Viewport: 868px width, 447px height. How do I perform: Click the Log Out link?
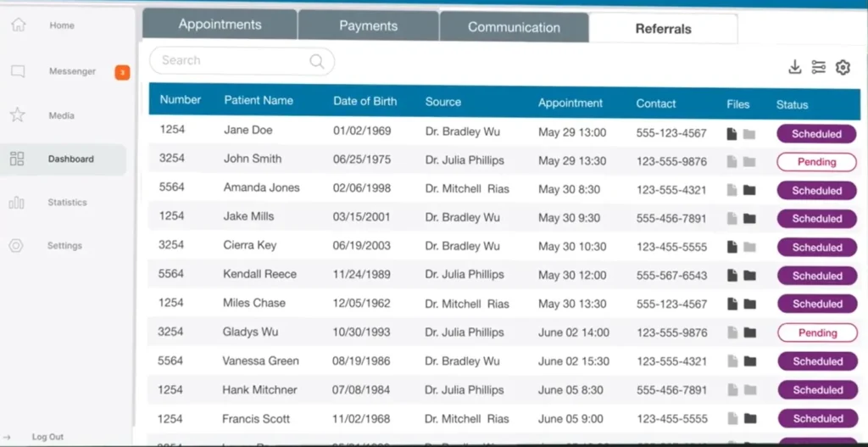[x=47, y=437]
